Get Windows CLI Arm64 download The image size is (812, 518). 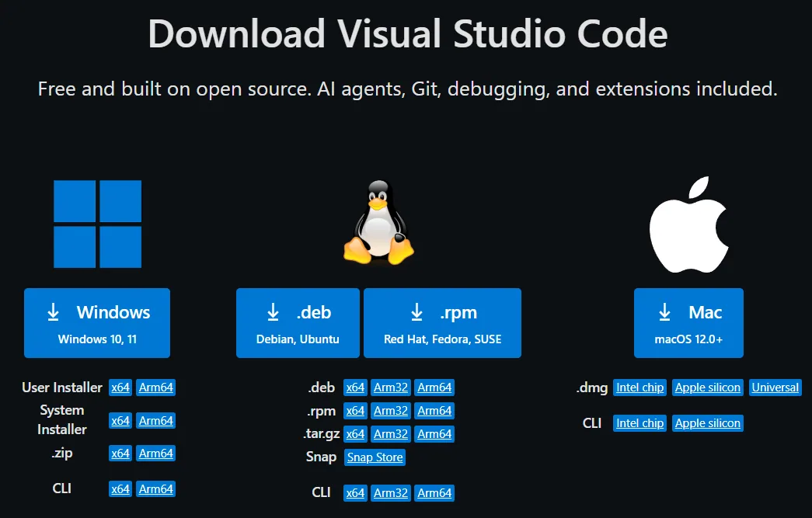coord(156,489)
